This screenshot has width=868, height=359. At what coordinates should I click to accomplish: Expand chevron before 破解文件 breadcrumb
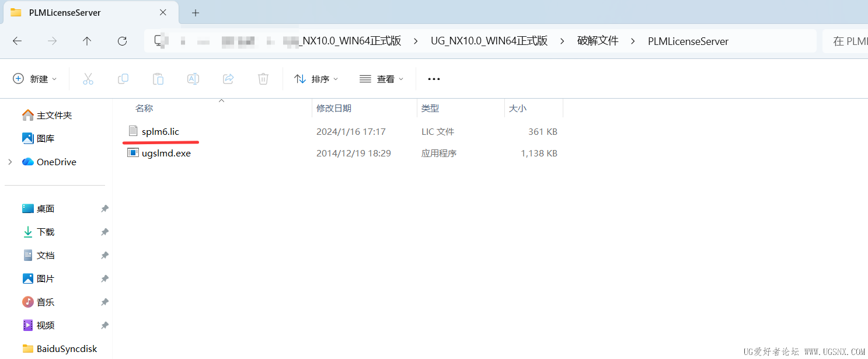[x=562, y=41]
